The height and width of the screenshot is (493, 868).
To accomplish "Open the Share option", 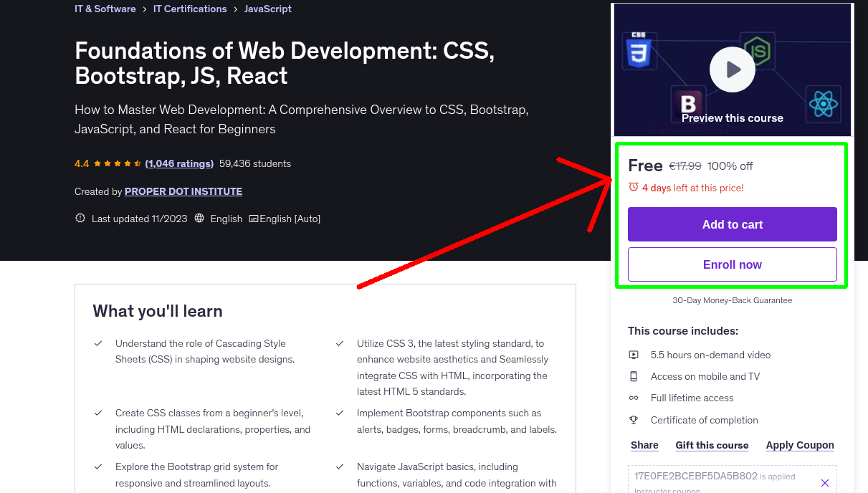I will coord(644,445).
